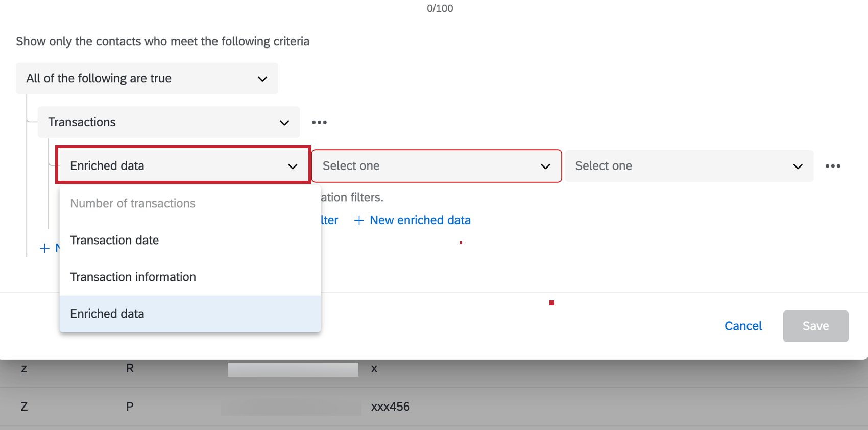Click the chevron on the red-outlined Enriched data field
Viewport: 868px width, 430px height.
(293, 166)
